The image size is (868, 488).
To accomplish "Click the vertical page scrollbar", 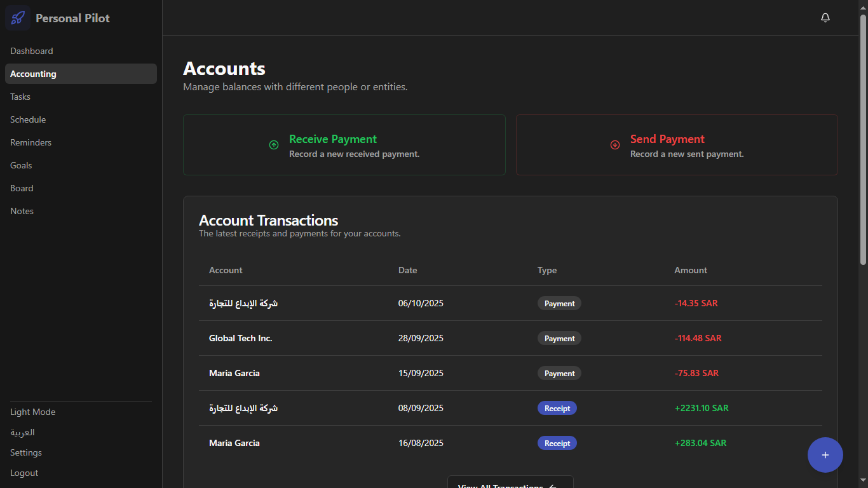I will point(863,140).
